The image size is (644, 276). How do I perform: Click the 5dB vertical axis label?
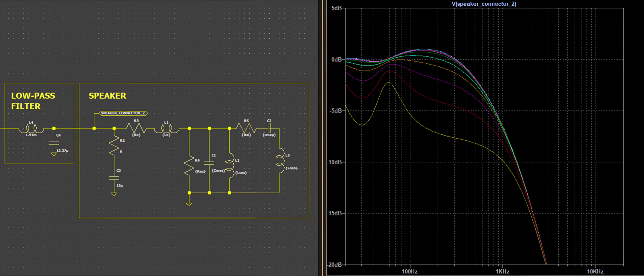[337, 8]
